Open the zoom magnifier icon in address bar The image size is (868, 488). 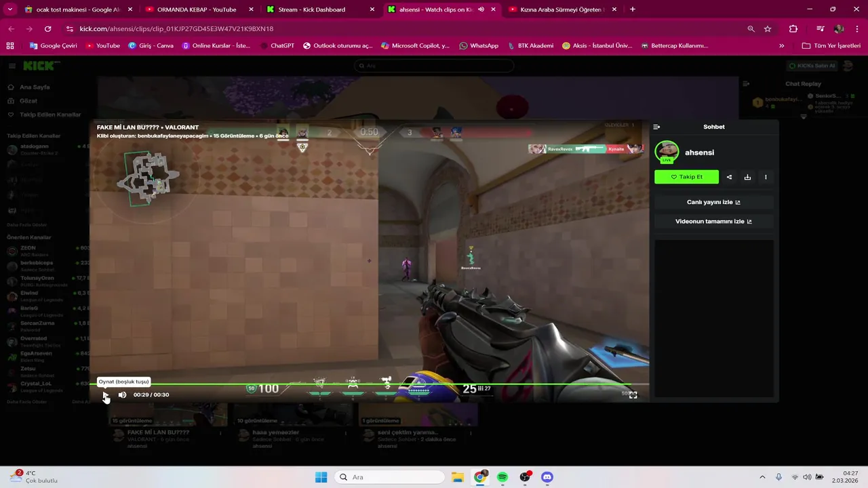[x=751, y=28]
